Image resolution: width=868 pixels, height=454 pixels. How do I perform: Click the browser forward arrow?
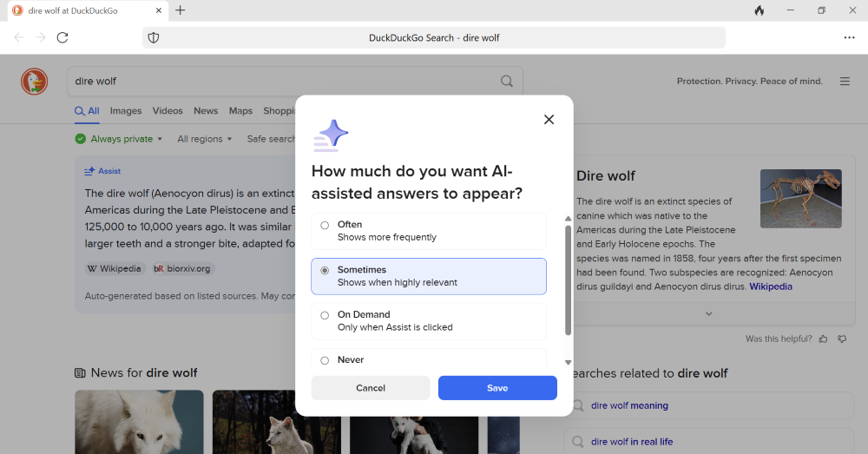pos(41,37)
